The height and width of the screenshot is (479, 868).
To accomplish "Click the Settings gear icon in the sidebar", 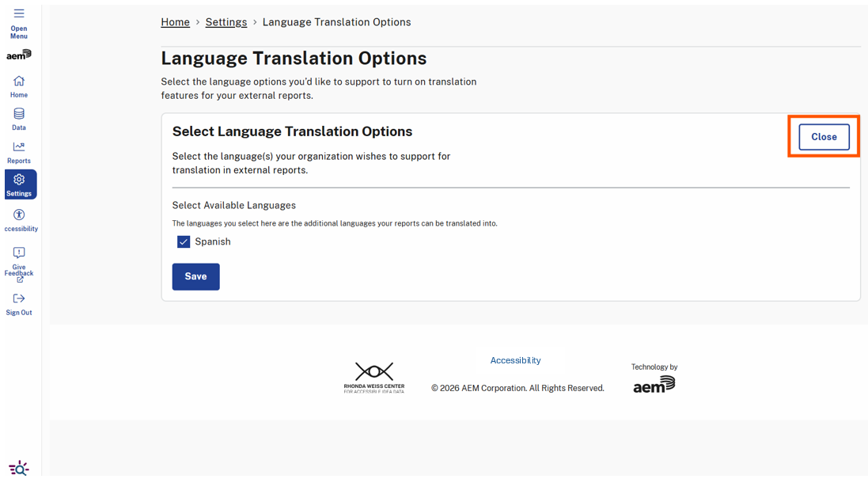I will [x=18, y=180].
